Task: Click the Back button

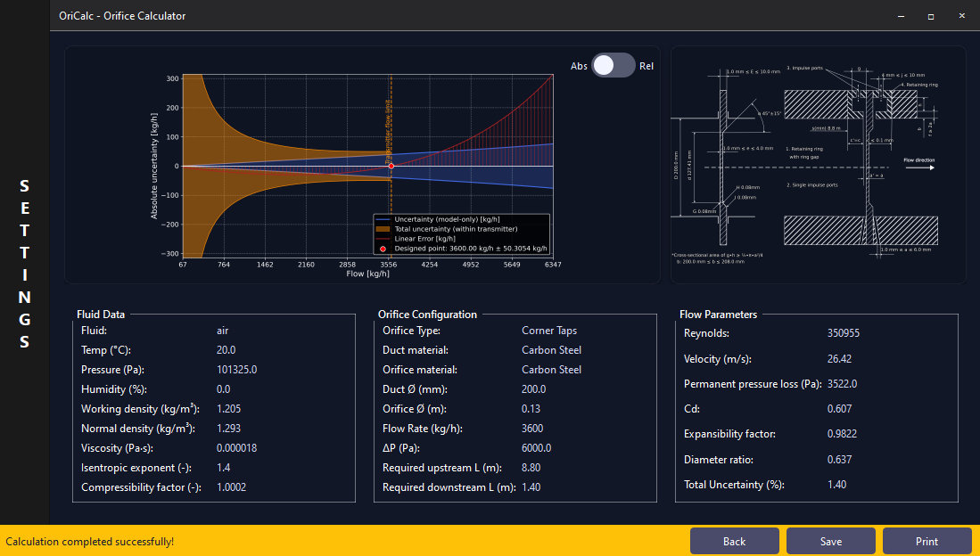Action: click(x=734, y=541)
